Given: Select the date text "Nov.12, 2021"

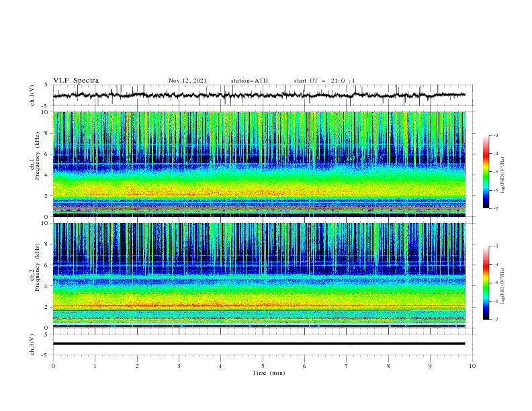Looking at the screenshot, I should click(187, 81).
